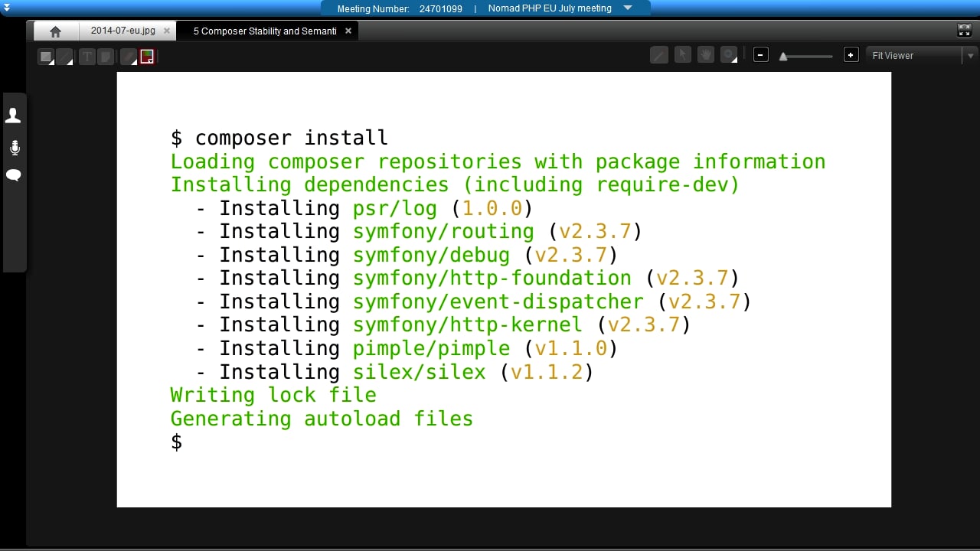Click the Meeting Number 24701099 text

pyautogui.click(x=400, y=8)
